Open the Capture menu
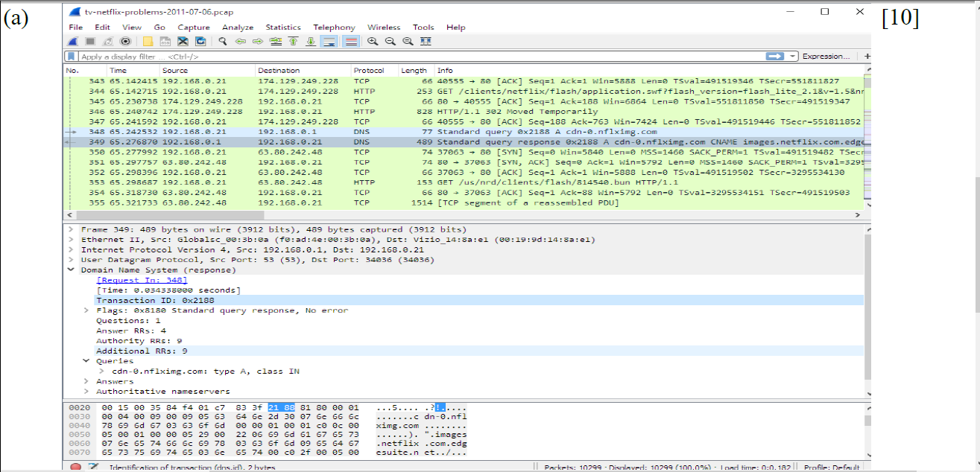Viewport: 980px width, 472px height. point(194,28)
